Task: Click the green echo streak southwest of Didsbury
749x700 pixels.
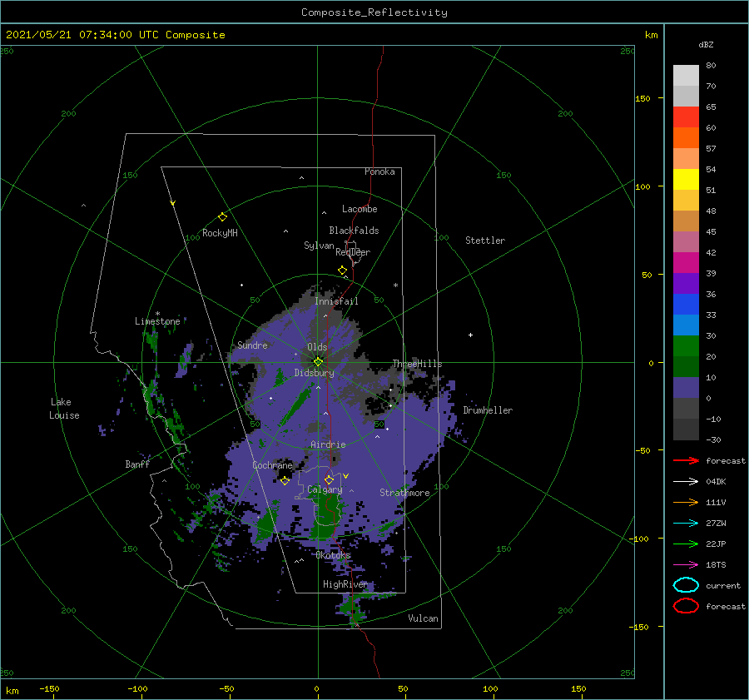Action: point(295,406)
